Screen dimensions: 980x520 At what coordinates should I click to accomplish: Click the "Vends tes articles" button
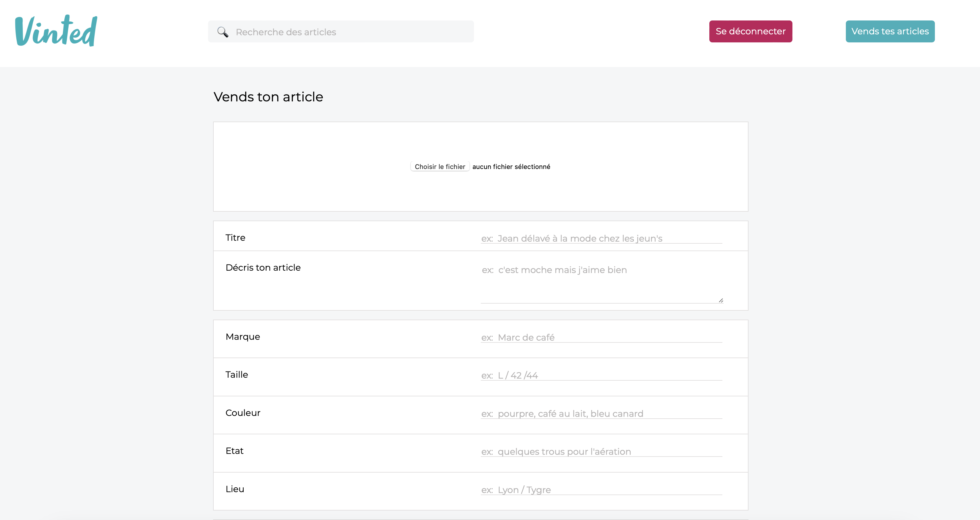click(890, 31)
